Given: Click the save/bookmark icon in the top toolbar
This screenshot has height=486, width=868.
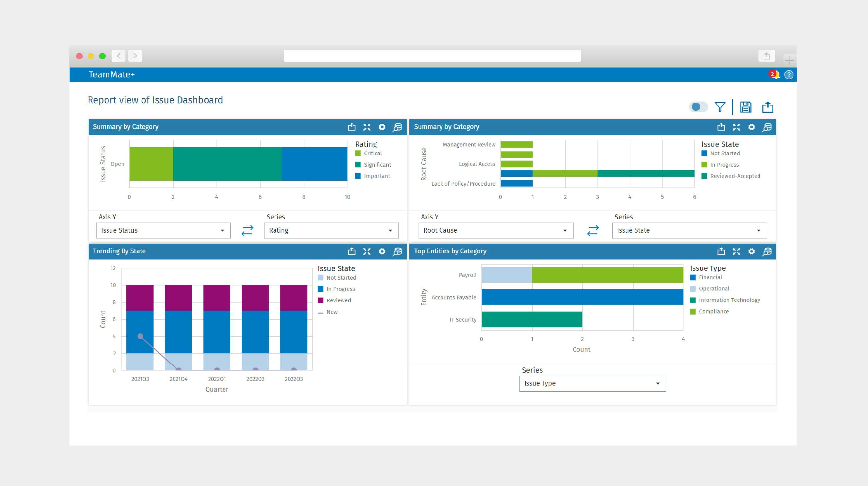Looking at the screenshot, I should pos(746,107).
